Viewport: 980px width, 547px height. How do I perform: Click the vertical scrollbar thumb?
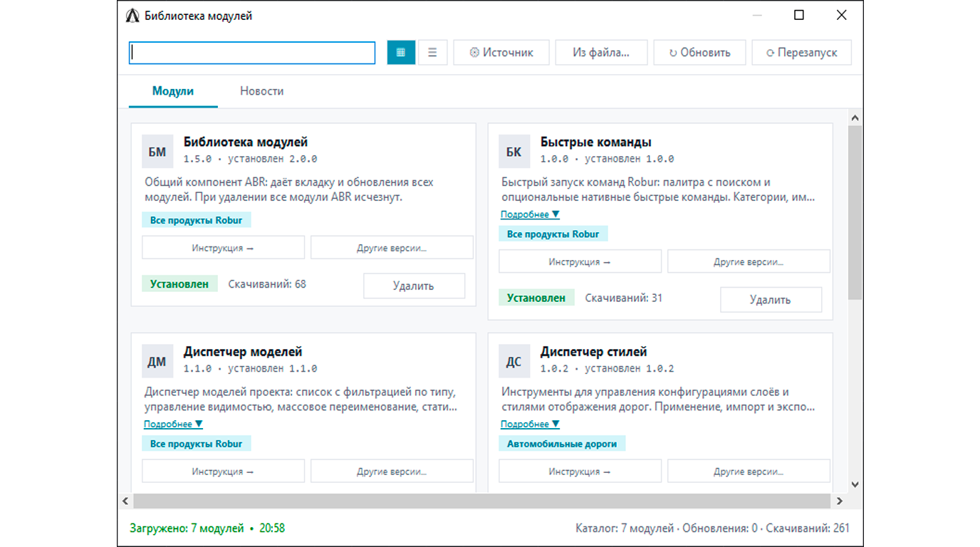coord(855,212)
